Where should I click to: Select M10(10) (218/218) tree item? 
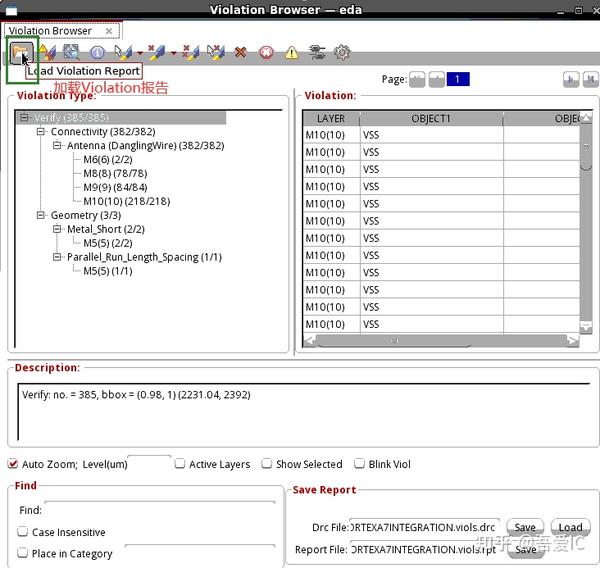tap(127, 201)
